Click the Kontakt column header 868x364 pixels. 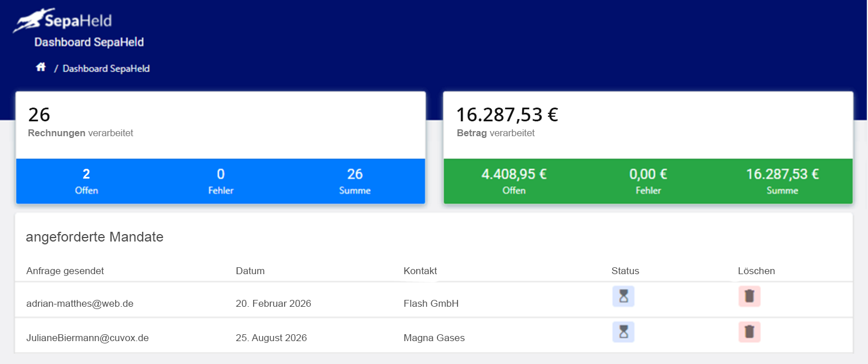pos(420,271)
